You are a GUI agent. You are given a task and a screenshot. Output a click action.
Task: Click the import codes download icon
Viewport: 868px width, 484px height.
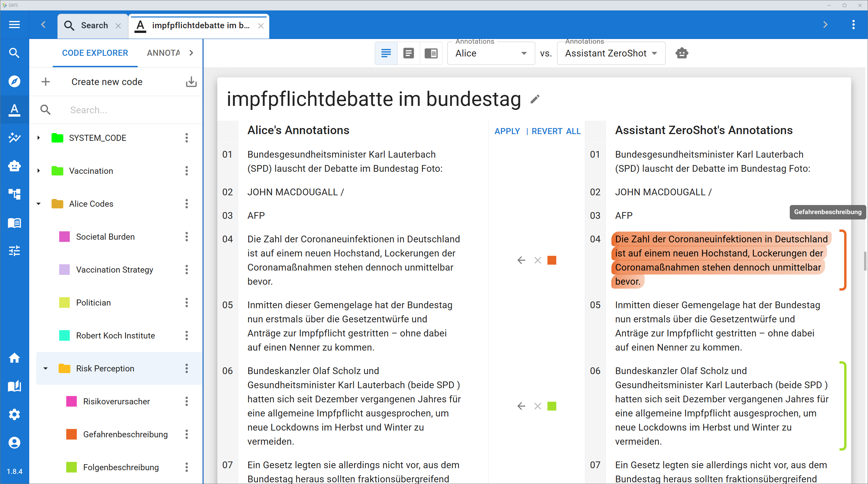191,82
